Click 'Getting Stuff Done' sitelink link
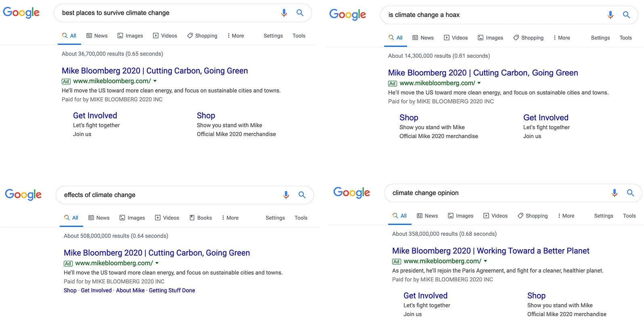This screenshot has width=644, height=323. [x=172, y=290]
